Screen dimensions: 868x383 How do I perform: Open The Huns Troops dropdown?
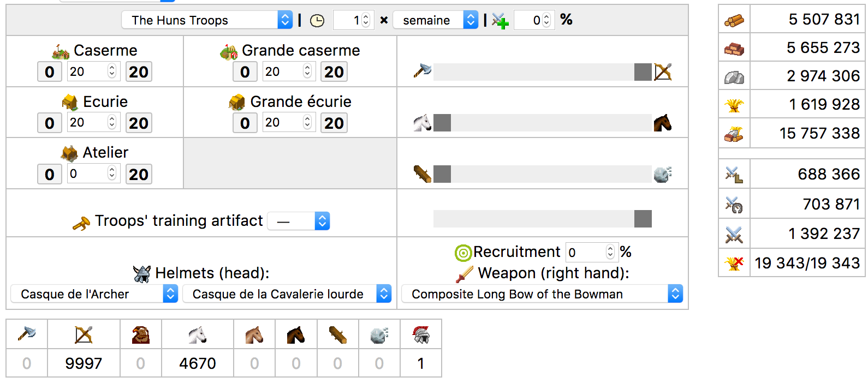207,20
